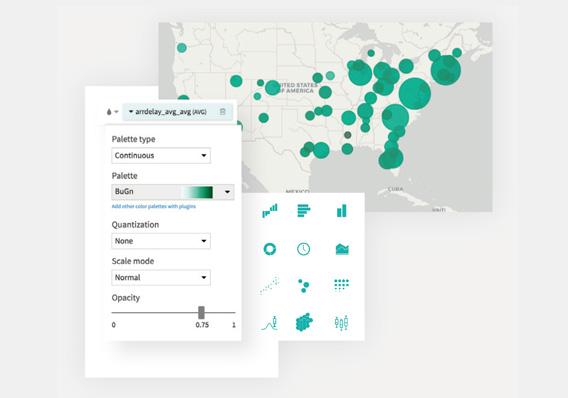Image resolution: width=568 pixels, height=398 pixels.
Task: Choose the dot grid chart icon
Action: pos(341,285)
